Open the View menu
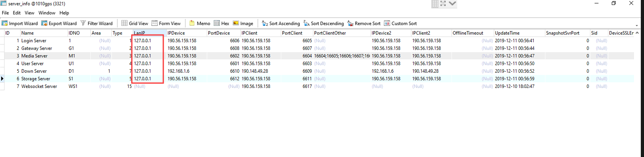The width and height of the screenshot is (644, 157). pos(29,13)
